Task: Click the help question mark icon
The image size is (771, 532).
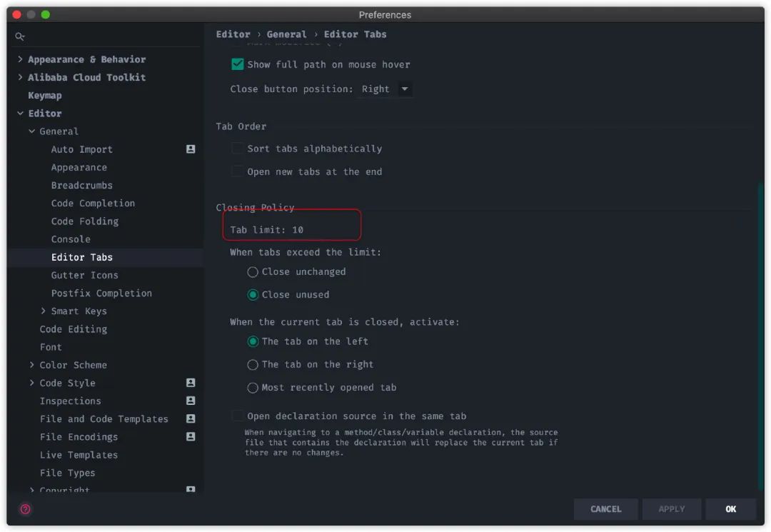Action: click(x=25, y=509)
